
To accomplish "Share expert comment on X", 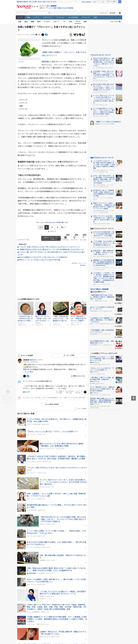I will tap(24, 376).
